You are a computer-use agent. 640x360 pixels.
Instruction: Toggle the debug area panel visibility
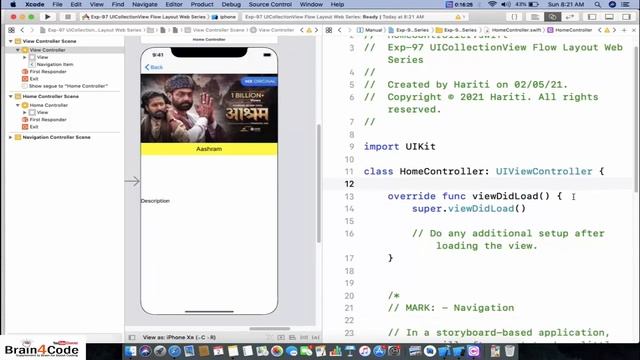(x=609, y=17)
